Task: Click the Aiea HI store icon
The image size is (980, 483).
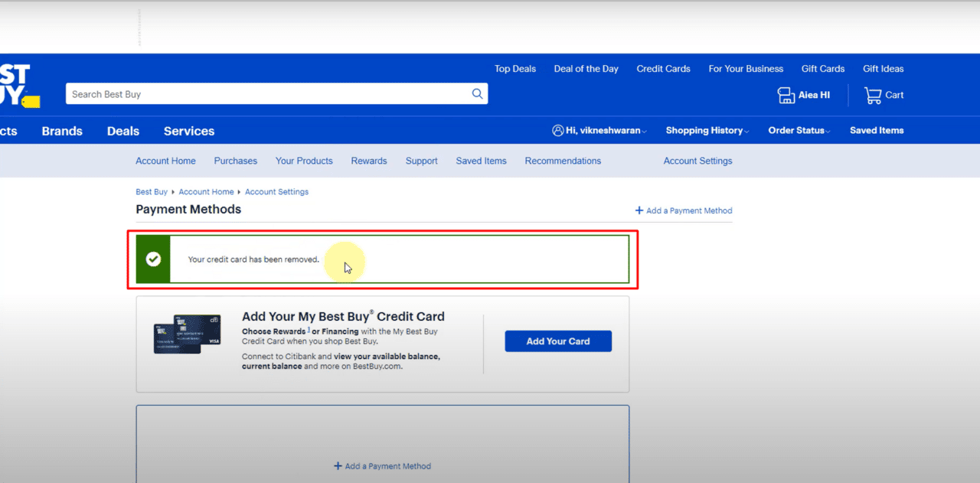Action: tap(786, 95)
